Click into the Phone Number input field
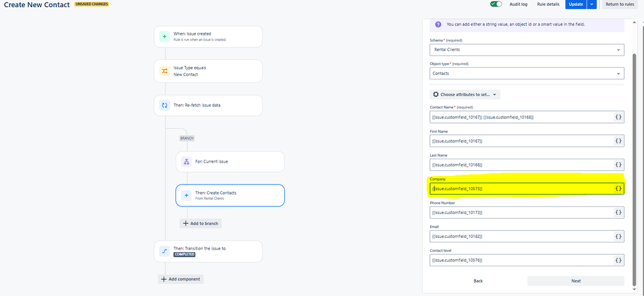The height and width of the screenshot is (296, 644). [x=522, y=213]
